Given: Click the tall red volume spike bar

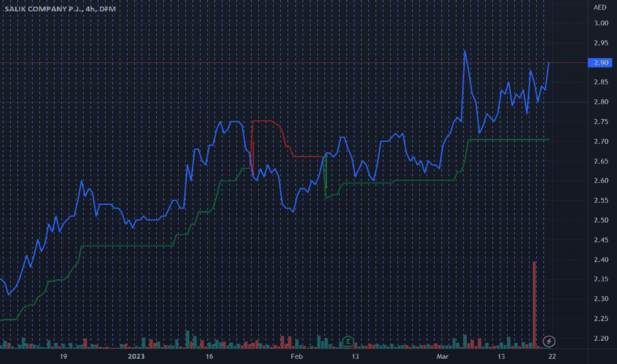Looking at the screenshot, I should point(534,305).
